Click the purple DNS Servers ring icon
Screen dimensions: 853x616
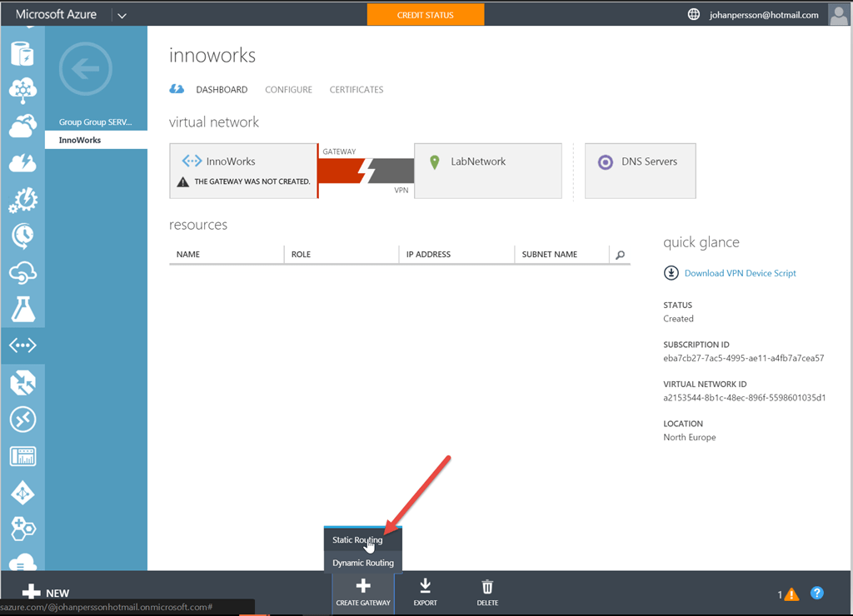click(605, 162)
